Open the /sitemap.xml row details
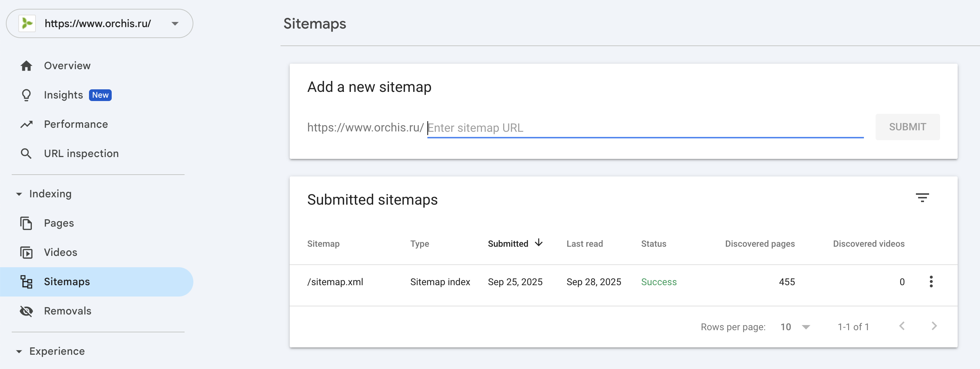Image resolution: width=980 pixels, height=369 pixels. pyautogui.click(x=335, y=282)
